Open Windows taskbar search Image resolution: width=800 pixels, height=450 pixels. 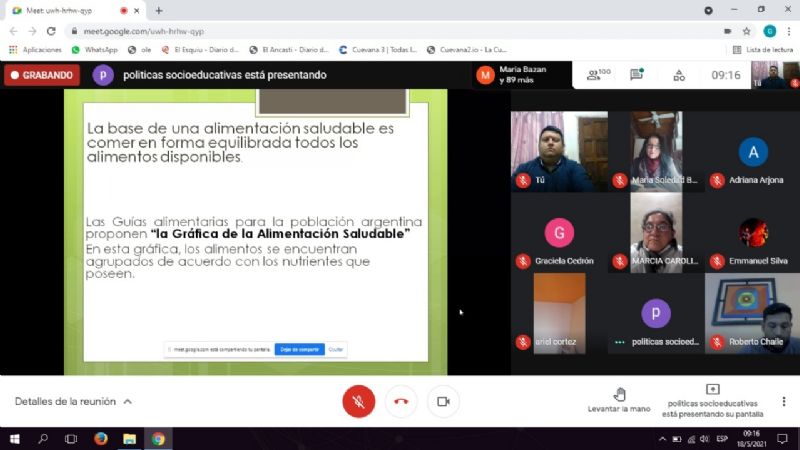[x=43, y=439]
